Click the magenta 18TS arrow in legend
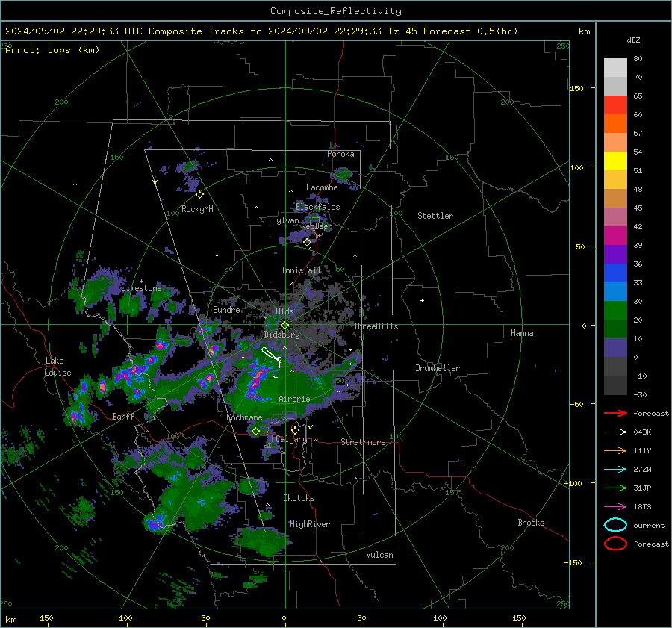 tap(615, 507)
